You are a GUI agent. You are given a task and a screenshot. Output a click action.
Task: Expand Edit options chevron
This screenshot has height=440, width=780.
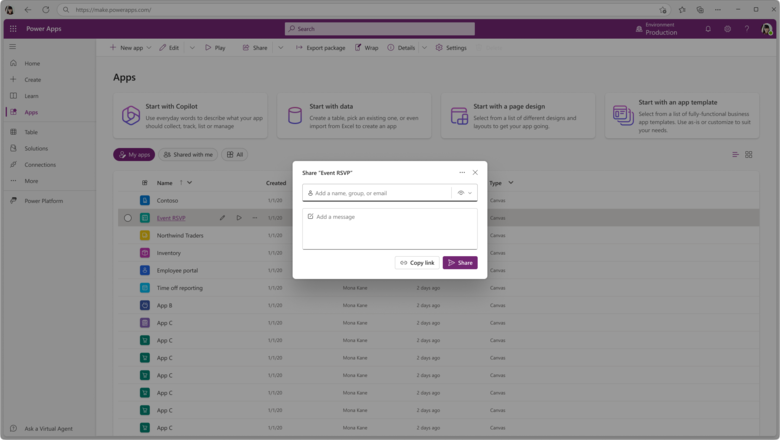click(x=192, y=48)
